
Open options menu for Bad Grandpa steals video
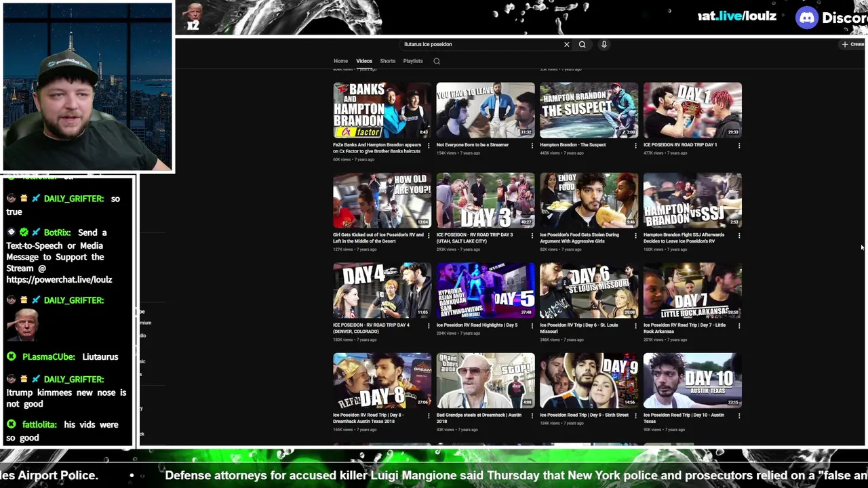532,415
